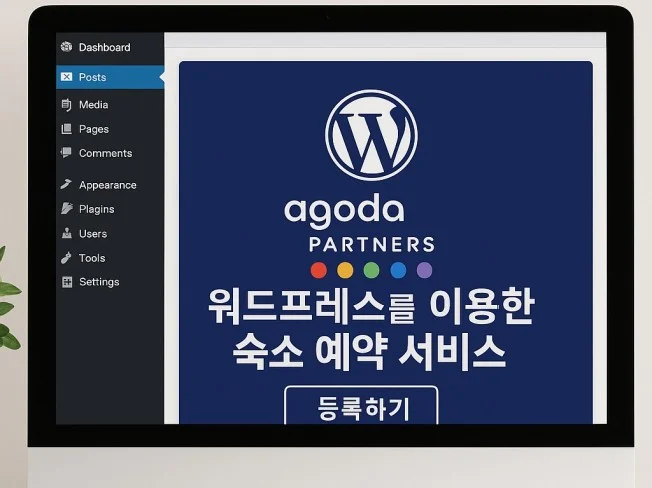The width and height of the screenshot is (652, 488).
Task: Click the 워드프레스를 이용한 headline text
Action: [371, 307]
